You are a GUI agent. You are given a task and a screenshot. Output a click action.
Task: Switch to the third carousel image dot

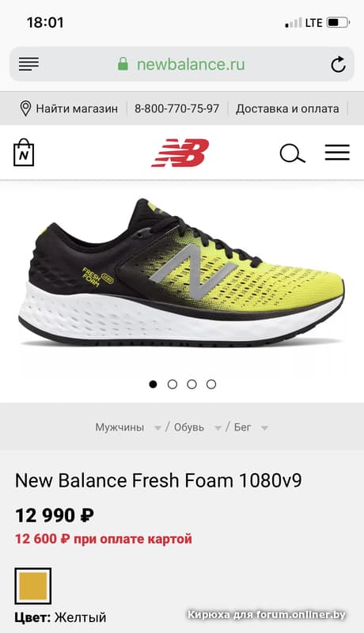(x=191, y=384)
